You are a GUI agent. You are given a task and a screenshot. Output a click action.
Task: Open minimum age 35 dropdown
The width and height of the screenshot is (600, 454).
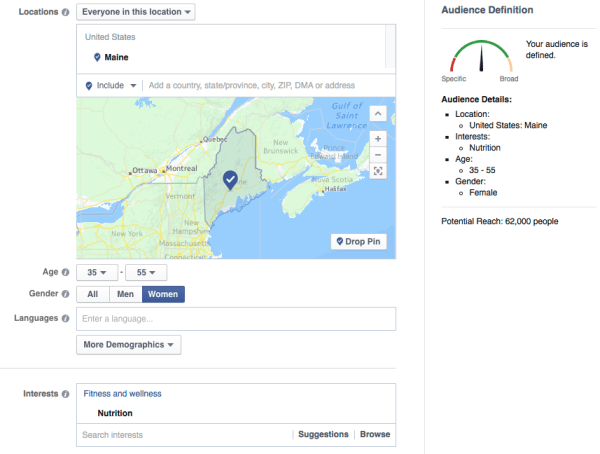[x=96, y=272]
